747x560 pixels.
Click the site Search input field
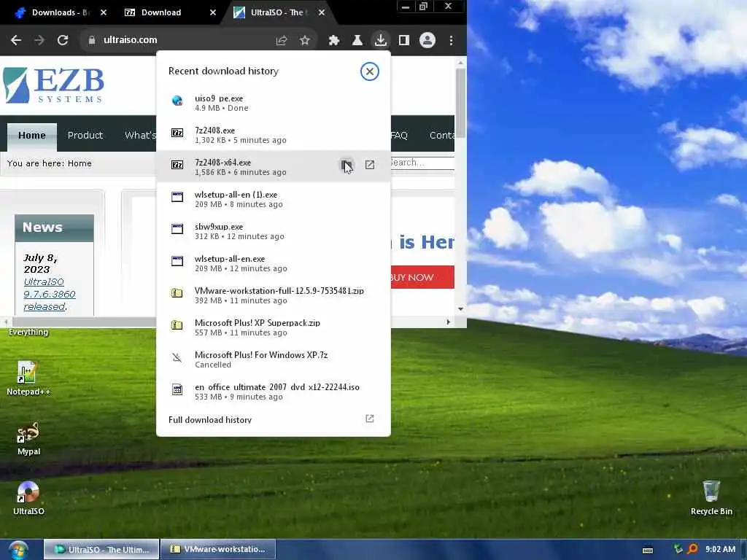click(x=422, y=163)
